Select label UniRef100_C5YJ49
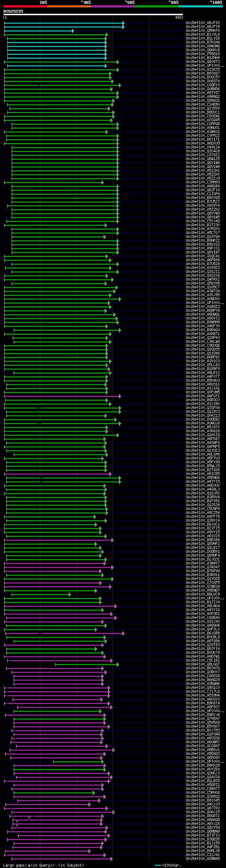This screenshot has width=226, height=868. (x=203, y=221)
